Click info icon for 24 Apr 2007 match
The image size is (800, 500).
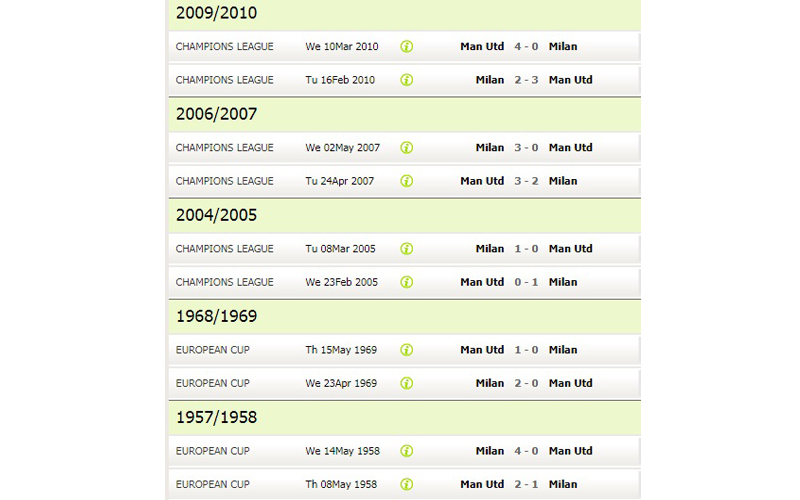tap(407, 181)
